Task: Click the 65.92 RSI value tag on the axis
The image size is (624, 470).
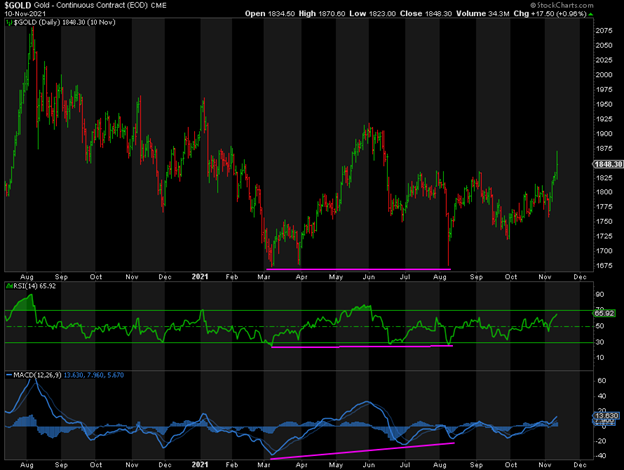Action: (x=604, y=313)
